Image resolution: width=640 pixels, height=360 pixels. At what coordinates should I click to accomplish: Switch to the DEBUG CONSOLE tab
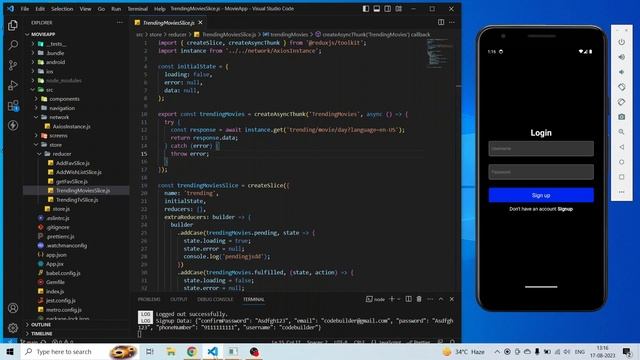[x=215, y=299]
